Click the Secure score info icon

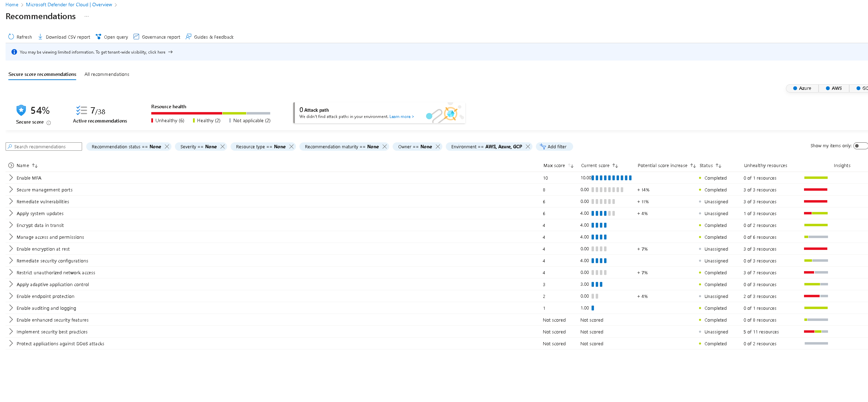point(49,123)
